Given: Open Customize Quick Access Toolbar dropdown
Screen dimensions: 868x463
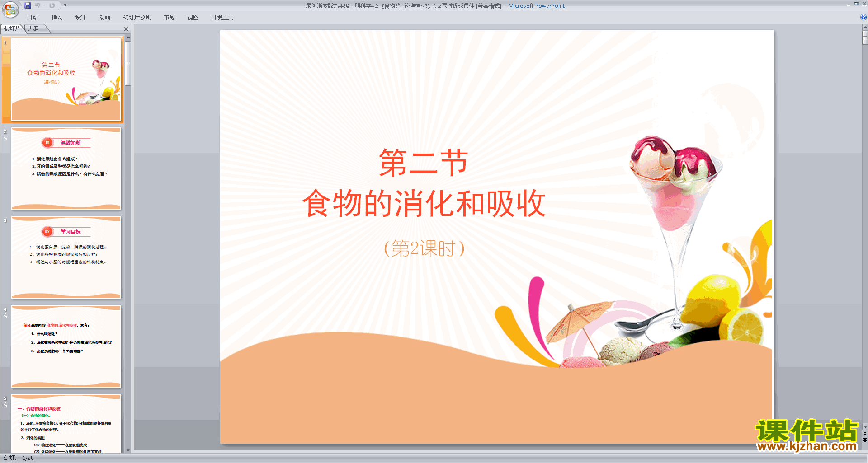Looking at the screenshot, I should coord(65,5).
